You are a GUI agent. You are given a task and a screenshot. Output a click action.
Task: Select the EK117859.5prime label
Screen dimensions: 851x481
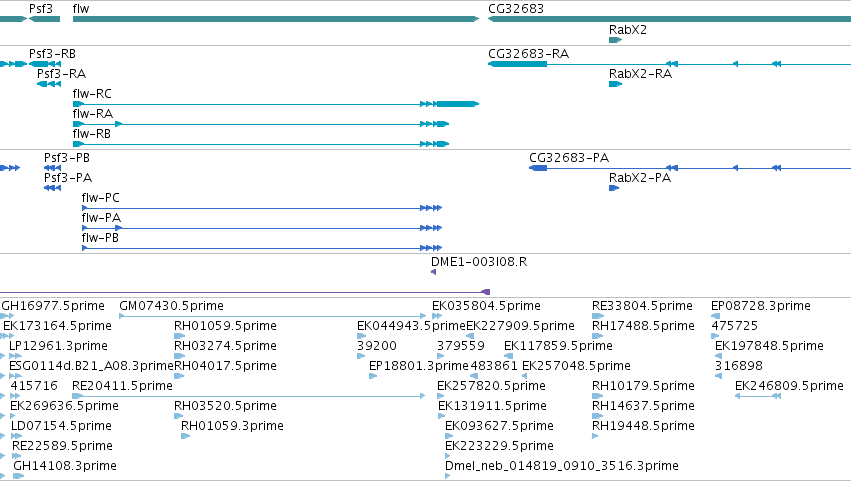[558, 346]
